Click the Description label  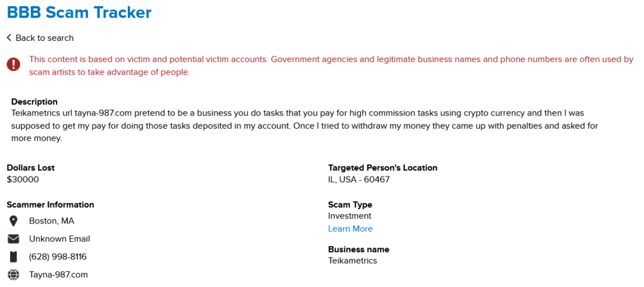point(35,102)
